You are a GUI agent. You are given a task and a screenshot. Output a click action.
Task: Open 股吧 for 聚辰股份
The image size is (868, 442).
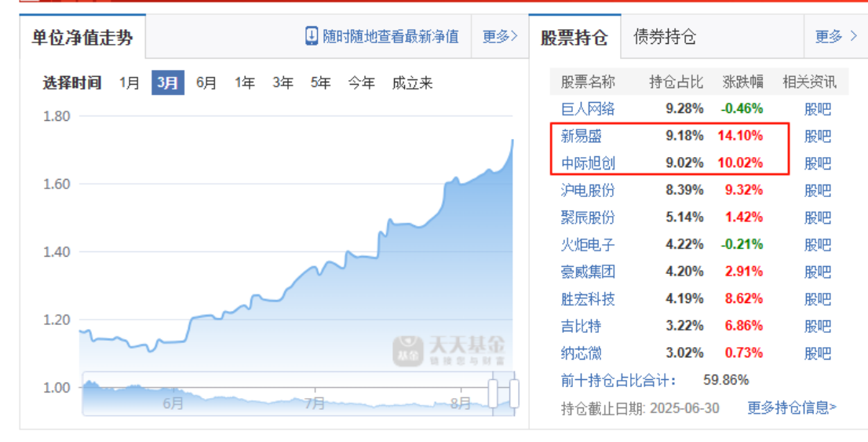tap(818, 217)
